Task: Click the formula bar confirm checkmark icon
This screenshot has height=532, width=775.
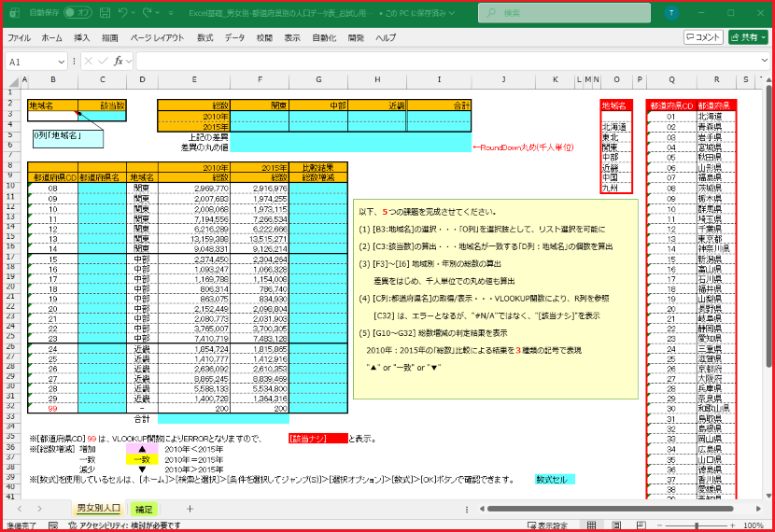Action: pyautogui.click(x=103, y=62)
